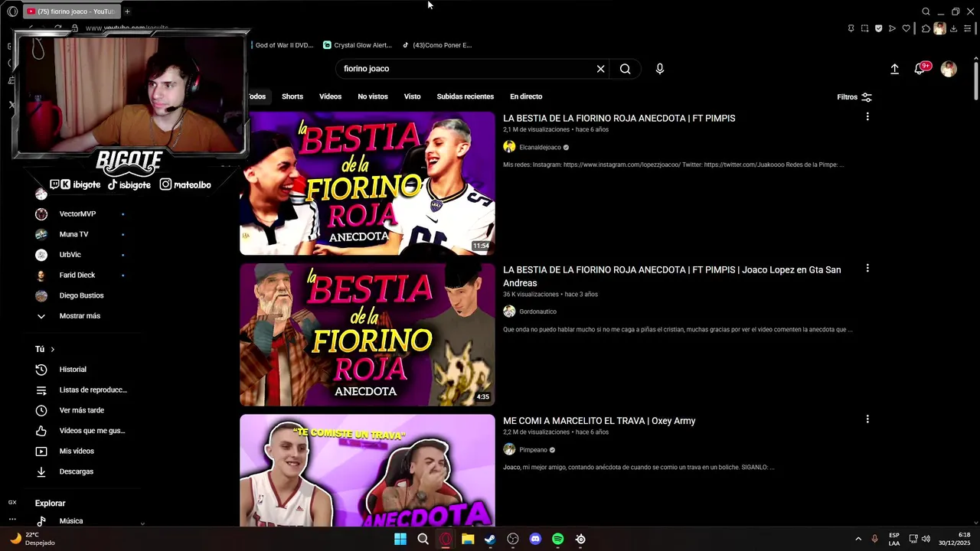Open the Filtros search filters
The width and height of the screenshot is (980, 551).
click(x=854, y=97)
